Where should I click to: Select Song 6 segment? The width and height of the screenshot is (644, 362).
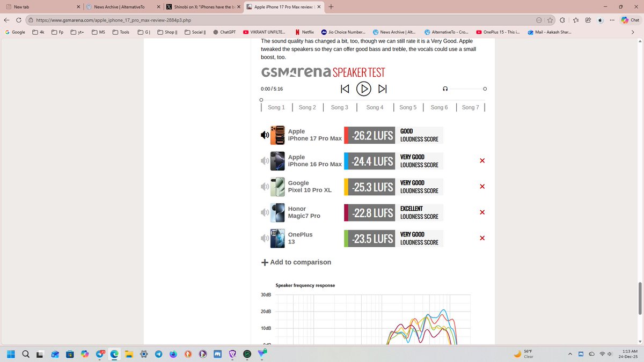(x=439, y=107)
